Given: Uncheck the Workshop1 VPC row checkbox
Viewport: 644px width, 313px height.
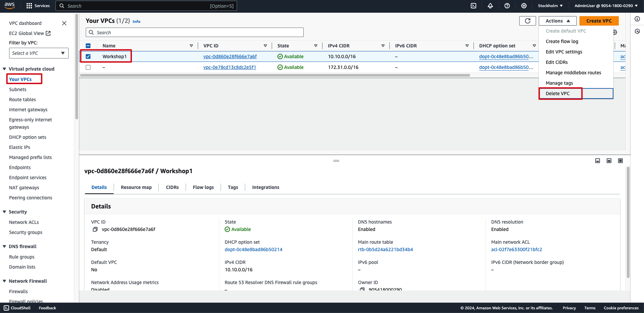Looking at the screenshot, I should coord(88,56).
